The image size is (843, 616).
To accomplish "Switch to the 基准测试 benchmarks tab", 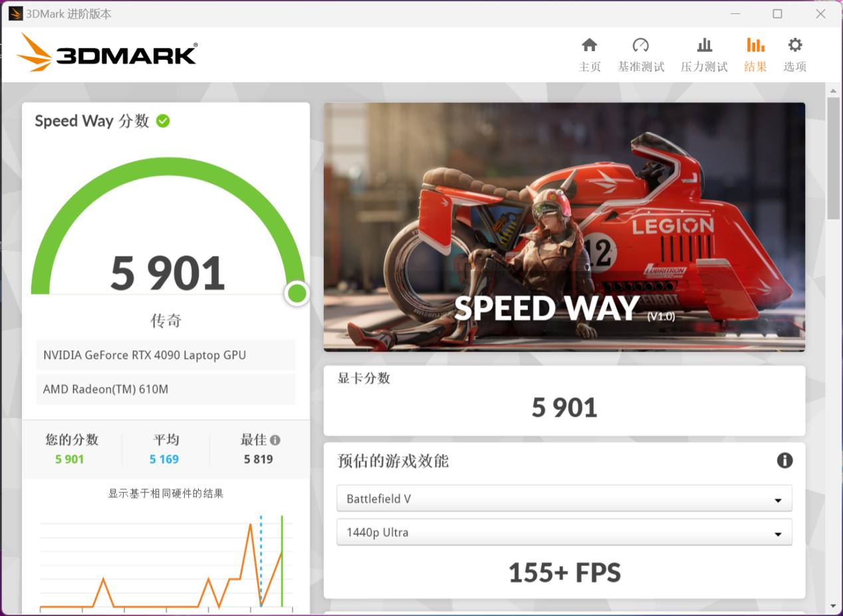I will pos(641,55).
